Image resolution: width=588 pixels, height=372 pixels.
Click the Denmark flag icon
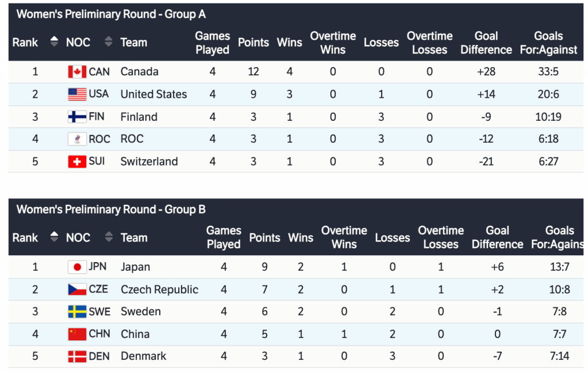coord(77,356)
